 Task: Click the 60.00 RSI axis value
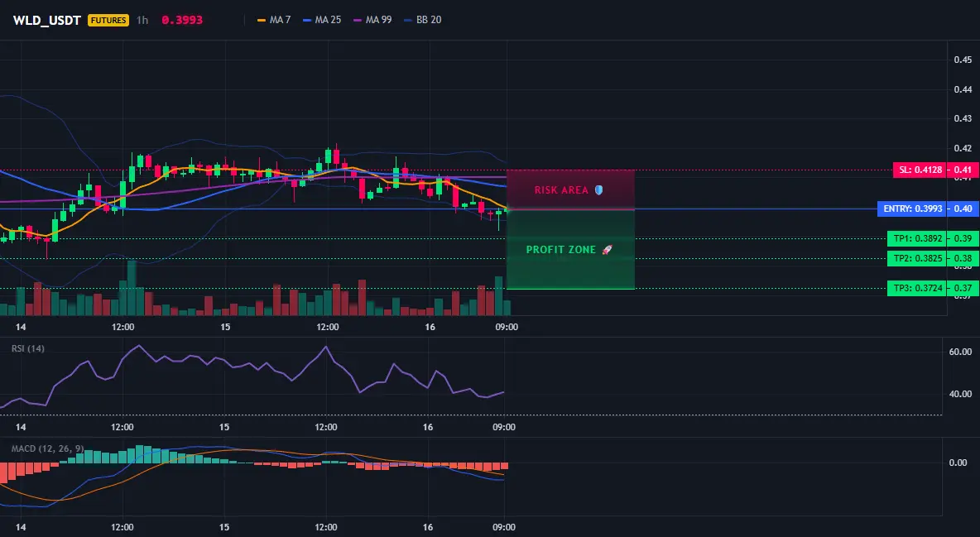point(961,352)
